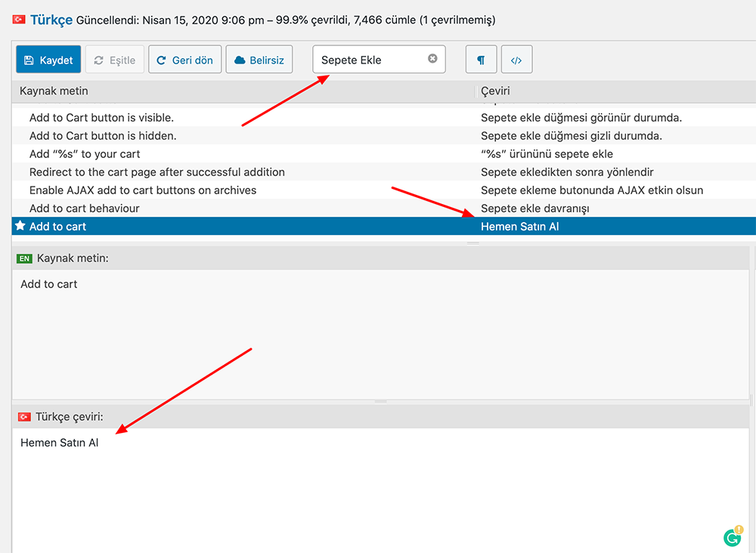The image size is (756, 553).
Task: Click the flag icon beside Türkçe çeviri
Action: tap(24, 417)
